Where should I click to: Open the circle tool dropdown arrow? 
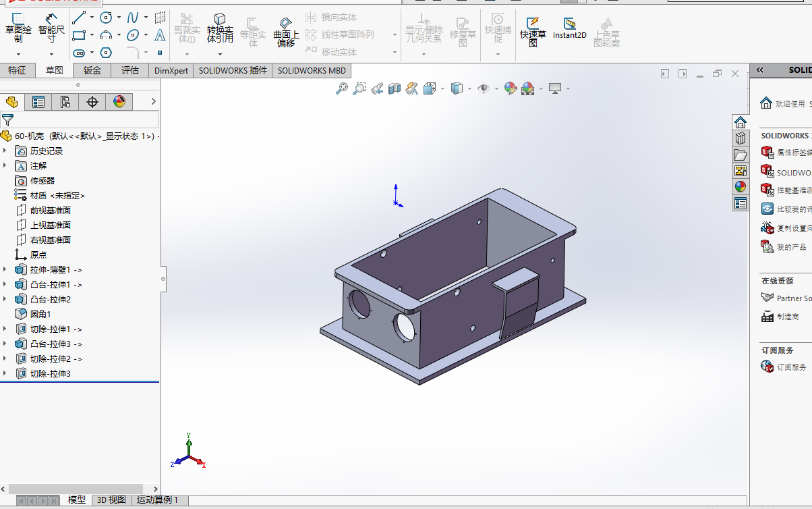click(x=119, y=18)
